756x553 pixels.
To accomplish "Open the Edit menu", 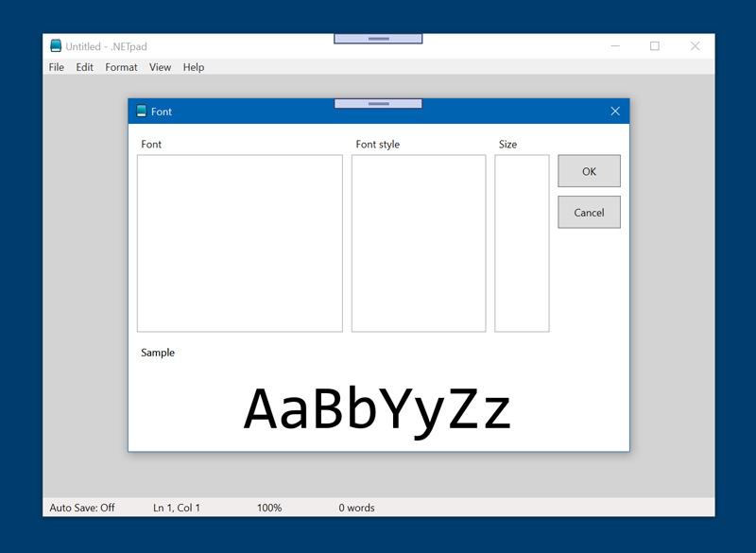I will point(85,67).
